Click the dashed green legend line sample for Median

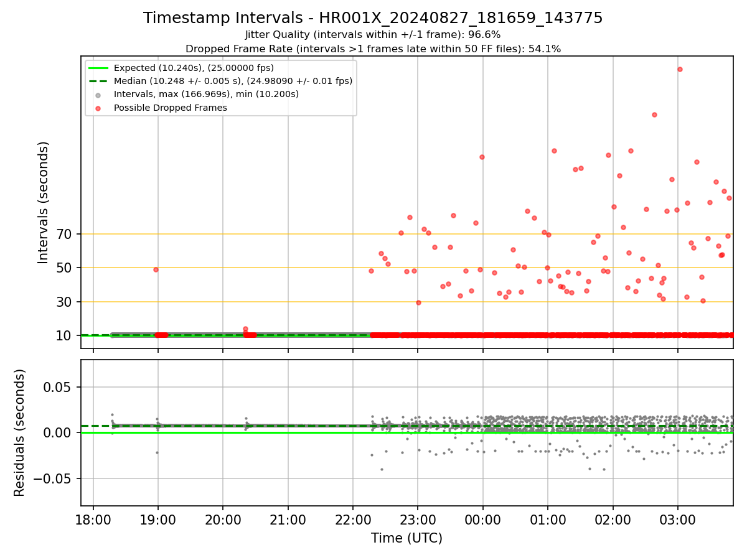coord(98,81)
